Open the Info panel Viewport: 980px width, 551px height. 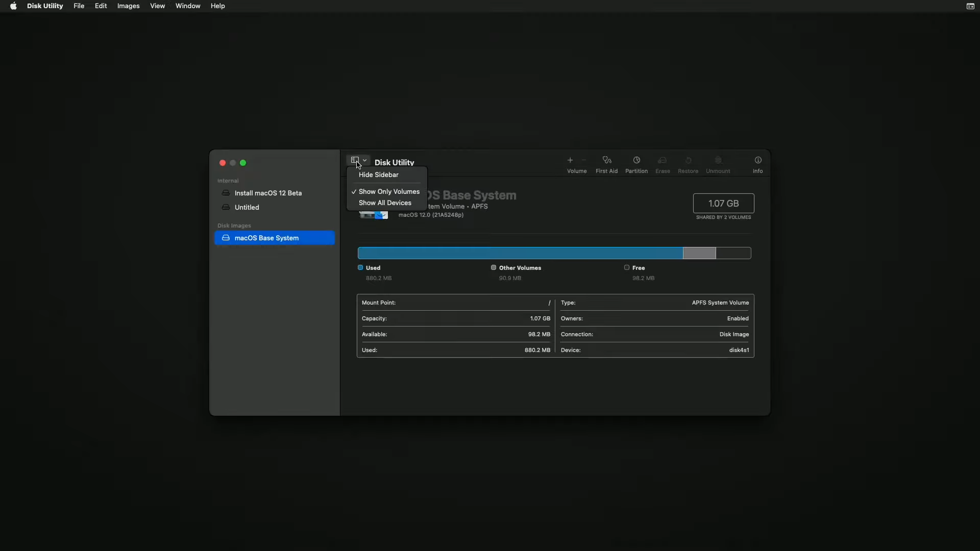(758, 163)
